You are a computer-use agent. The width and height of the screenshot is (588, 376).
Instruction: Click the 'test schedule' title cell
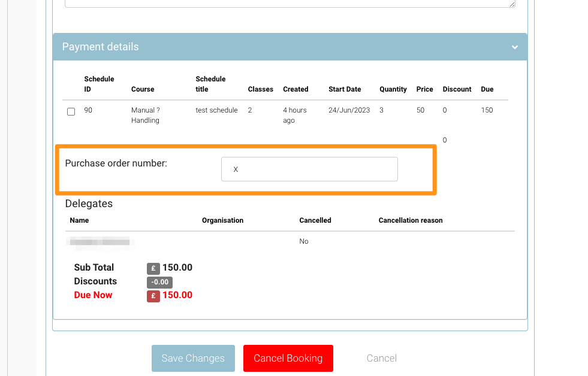216,110
